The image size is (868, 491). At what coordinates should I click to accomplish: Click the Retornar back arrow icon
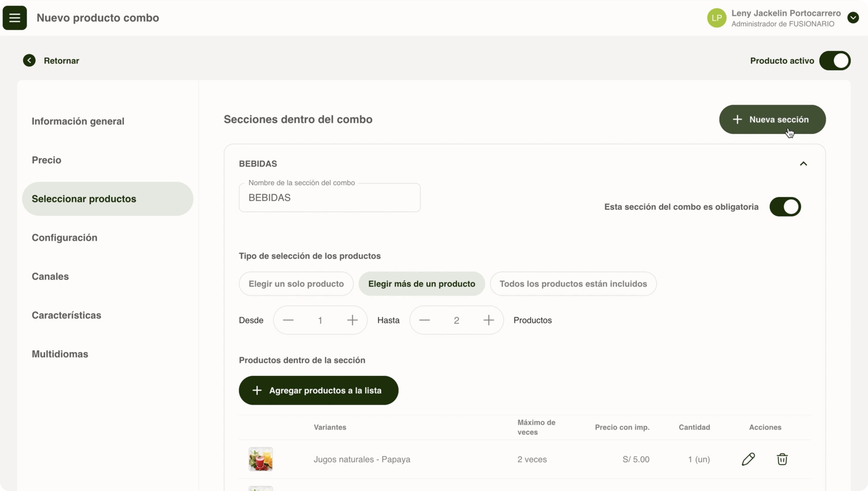(x=29, y=61)
